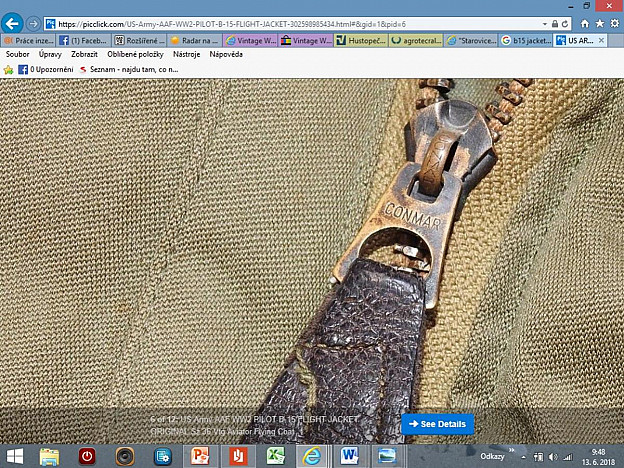Click the network signal tray icon

click(567, 457)
